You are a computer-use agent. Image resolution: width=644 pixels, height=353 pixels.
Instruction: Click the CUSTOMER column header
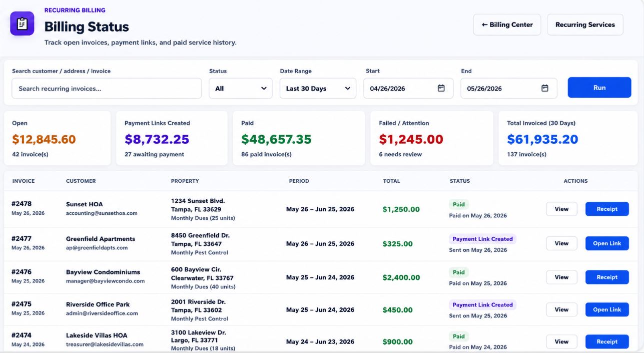click(x=81, y=181)
